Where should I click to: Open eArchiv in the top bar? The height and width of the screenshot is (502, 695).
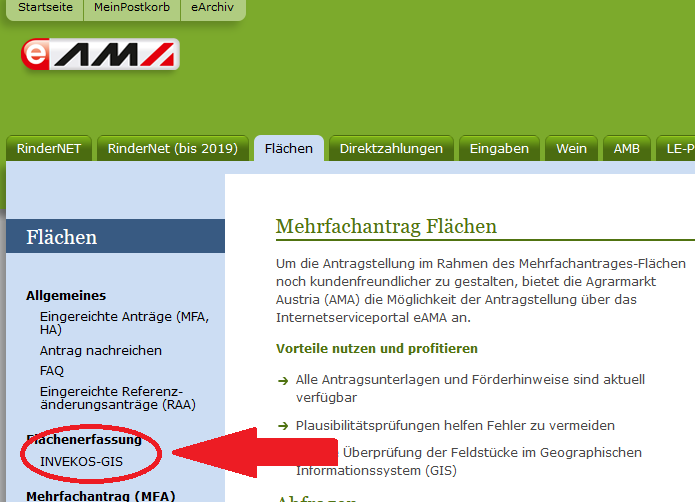point(212,8)
